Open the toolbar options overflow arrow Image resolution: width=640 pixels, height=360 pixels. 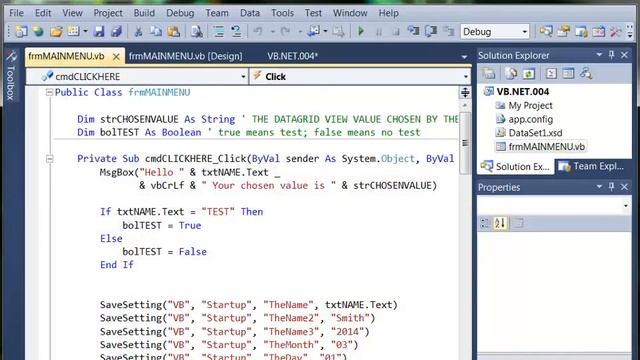pos(630,32)
